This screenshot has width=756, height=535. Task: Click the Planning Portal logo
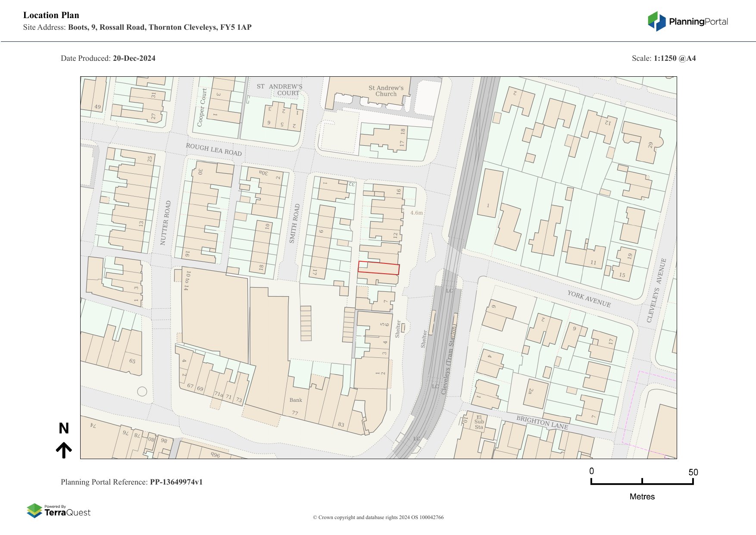point(687,22)
